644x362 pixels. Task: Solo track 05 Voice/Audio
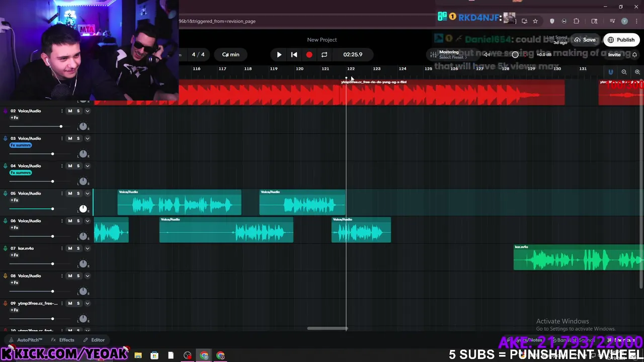tap(78, 194)
